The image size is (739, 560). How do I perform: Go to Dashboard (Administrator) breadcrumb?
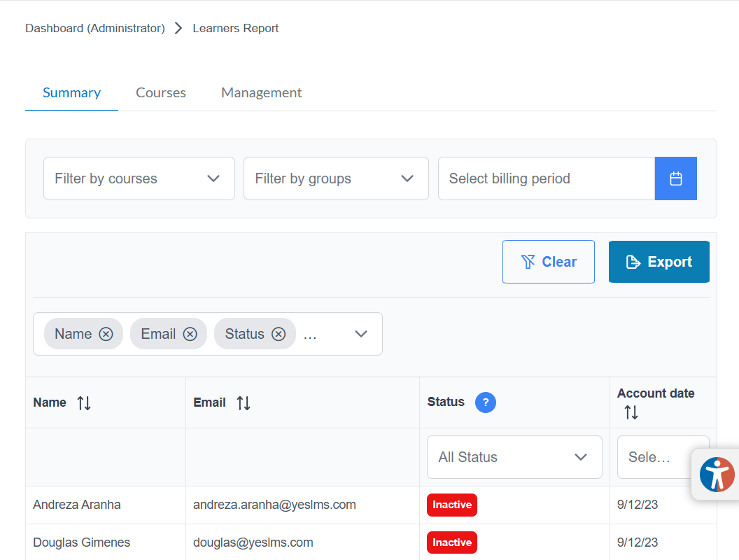(x=95, y=28)
